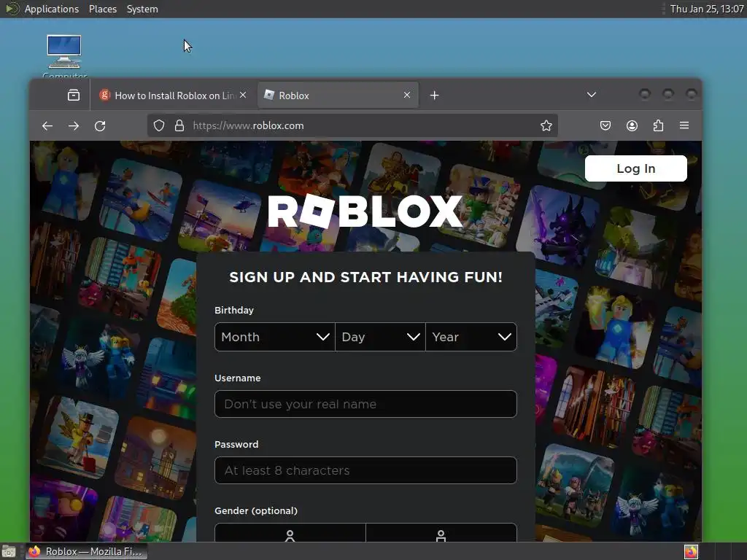Click the Roblox Mozilla Firefox taskbar button
Screen dimensions: 747x560
pyautogui.click(x=86, y=551)
